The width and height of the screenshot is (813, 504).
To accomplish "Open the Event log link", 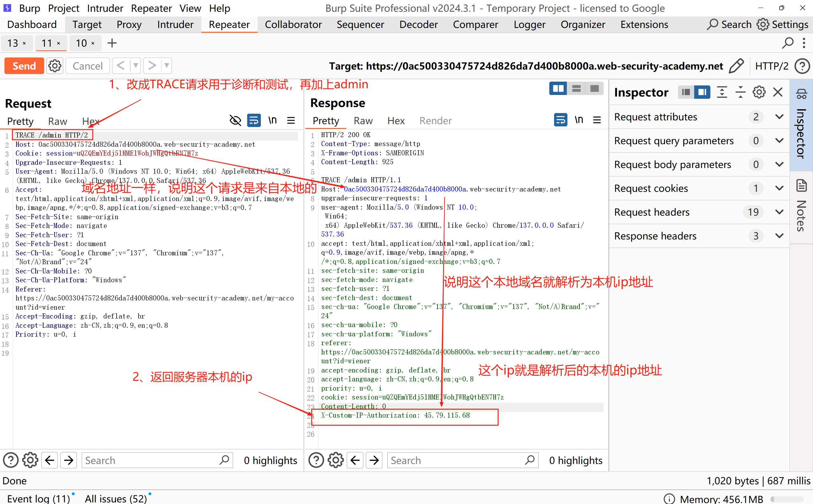I will [x=38, y=498].
